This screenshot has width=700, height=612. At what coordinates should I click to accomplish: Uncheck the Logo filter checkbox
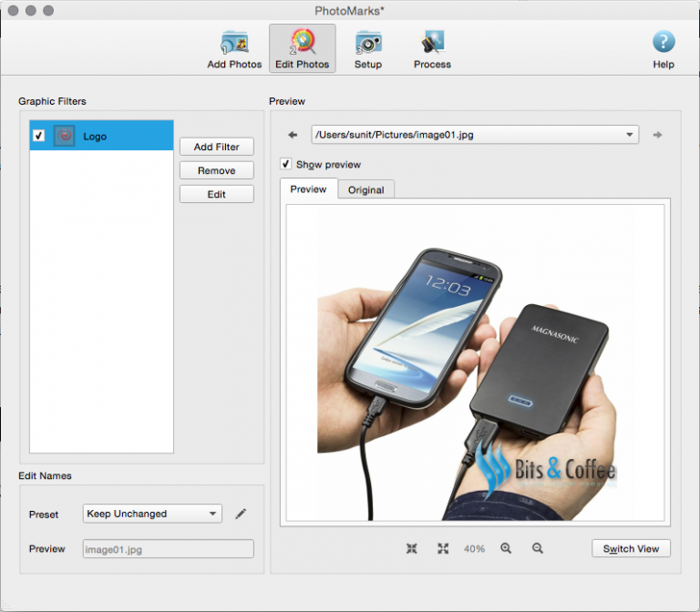[x=39, y=136]
